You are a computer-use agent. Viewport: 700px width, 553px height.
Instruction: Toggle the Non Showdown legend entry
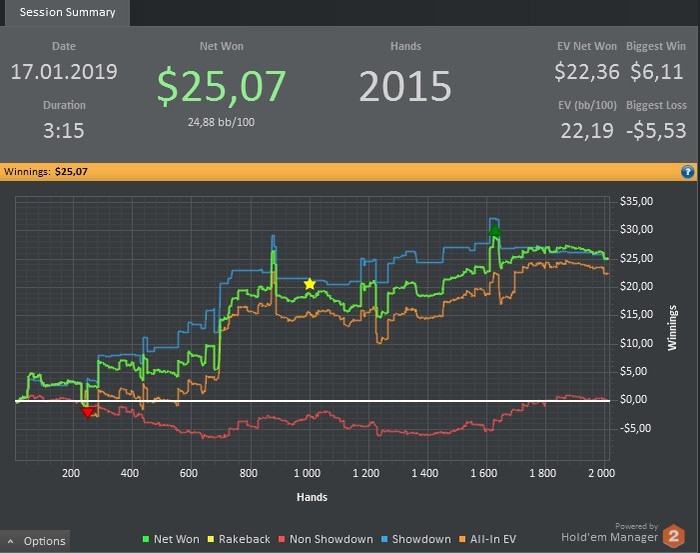[x=325, y=539]
